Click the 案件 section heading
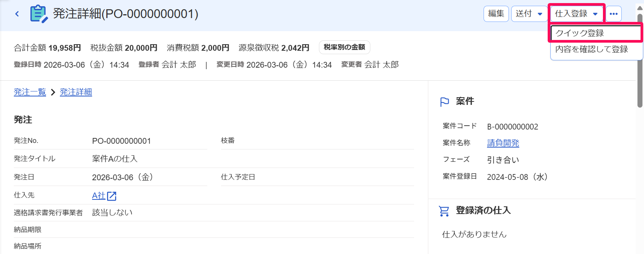Image resolution: width=644 pixels, height=254 pixels. [x=465, y=101]
